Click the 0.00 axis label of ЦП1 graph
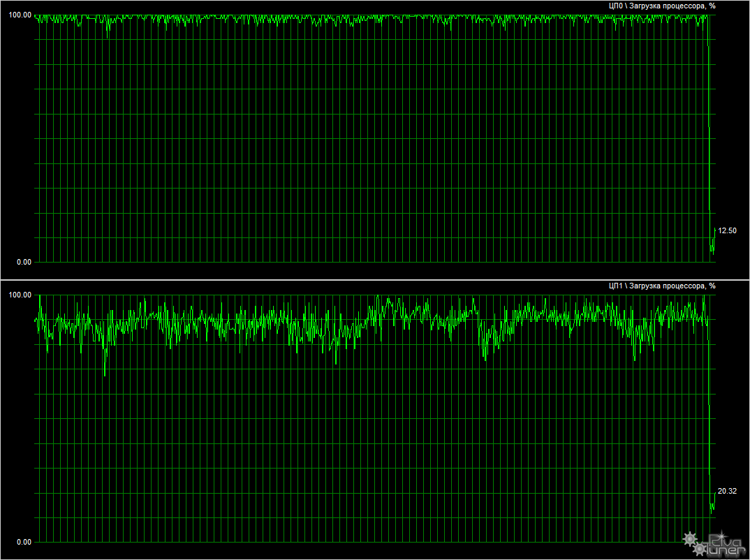Viewport: 750px width, 560px height. (x=24, y=542)
